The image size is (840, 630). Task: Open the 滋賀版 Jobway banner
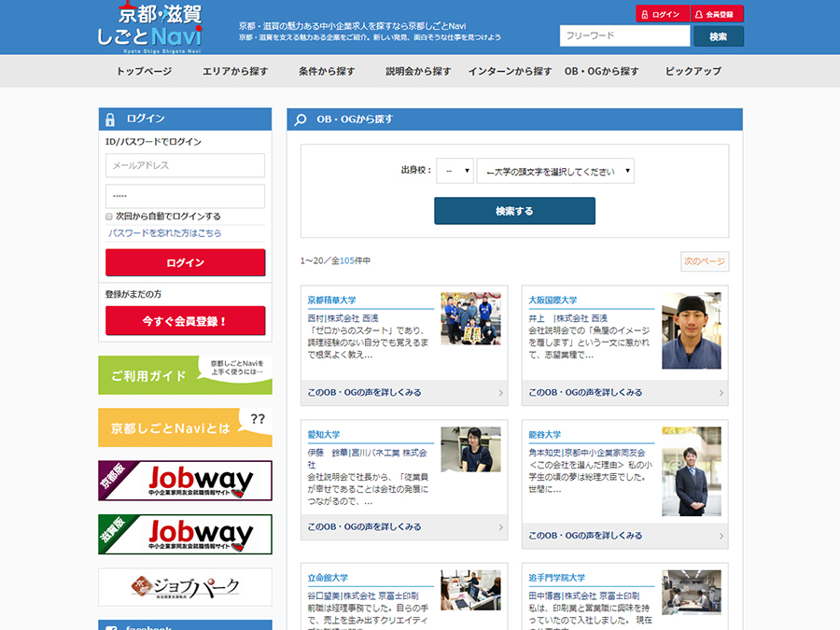(185, 534)
